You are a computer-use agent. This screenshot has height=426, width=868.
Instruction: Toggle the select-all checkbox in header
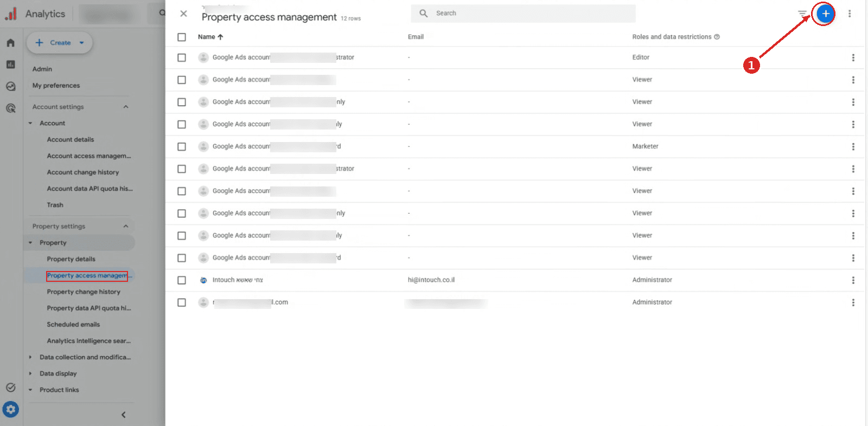point(182,37)
